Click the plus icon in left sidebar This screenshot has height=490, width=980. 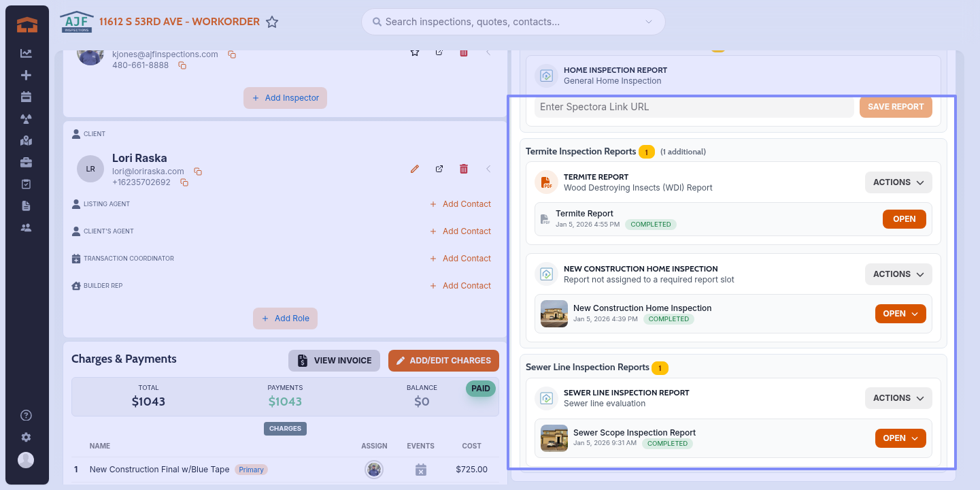coord(26,75)
